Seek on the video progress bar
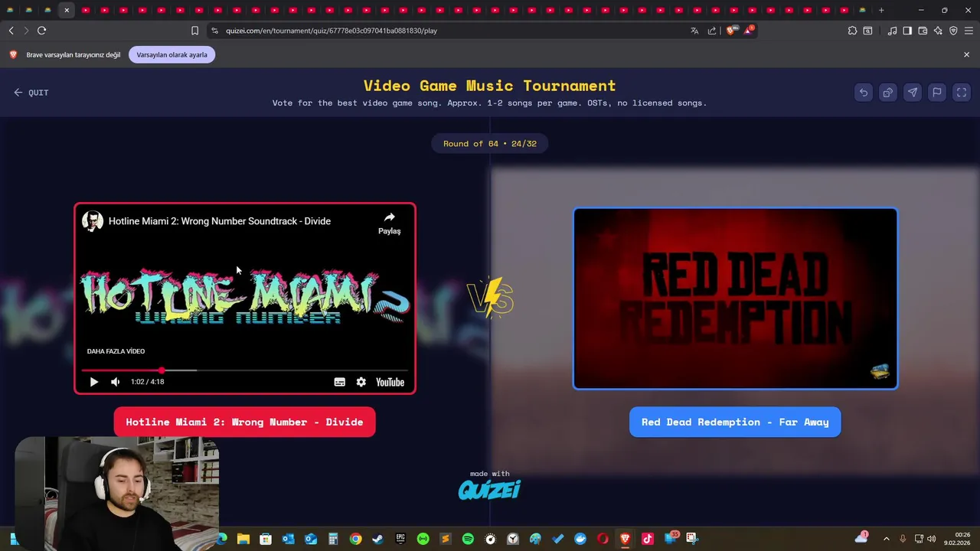Image resolution: width=980 pixels, height=551 pixels. click(245, 370)
